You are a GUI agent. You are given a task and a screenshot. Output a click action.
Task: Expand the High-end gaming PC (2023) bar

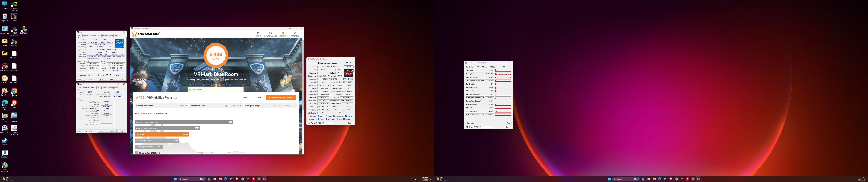coord(167,128)
